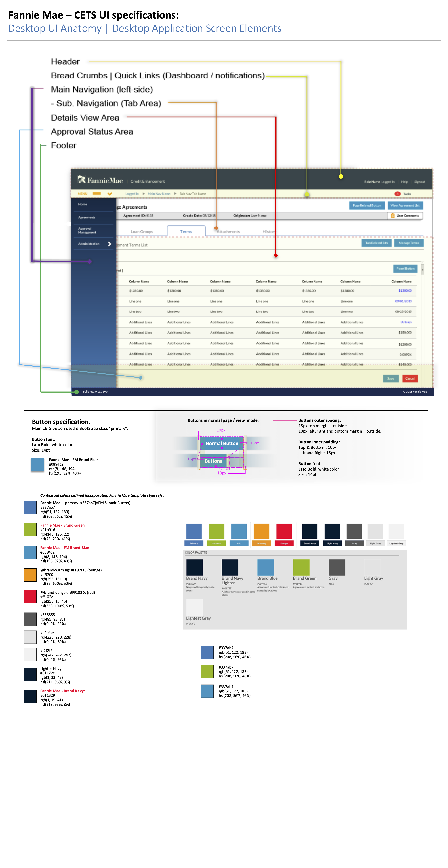Click the Light Navy sample button
This screenshot has height=868, width=448.
(332, 544)
